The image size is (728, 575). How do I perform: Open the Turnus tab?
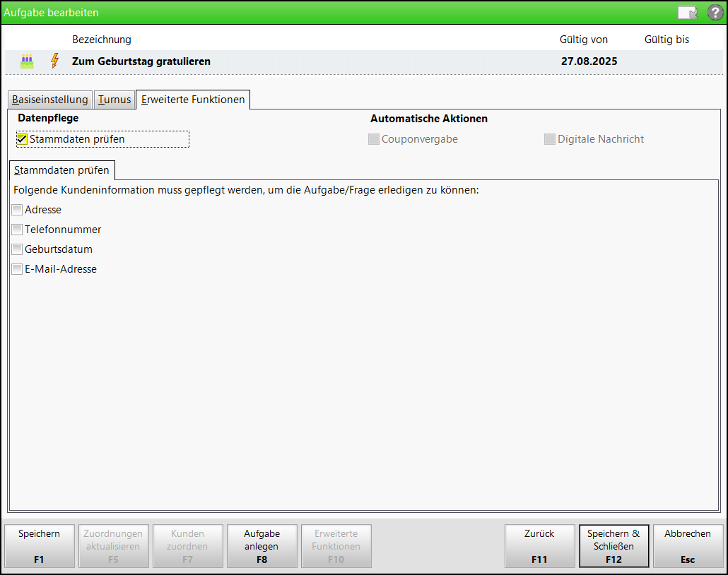click(115, 100)
